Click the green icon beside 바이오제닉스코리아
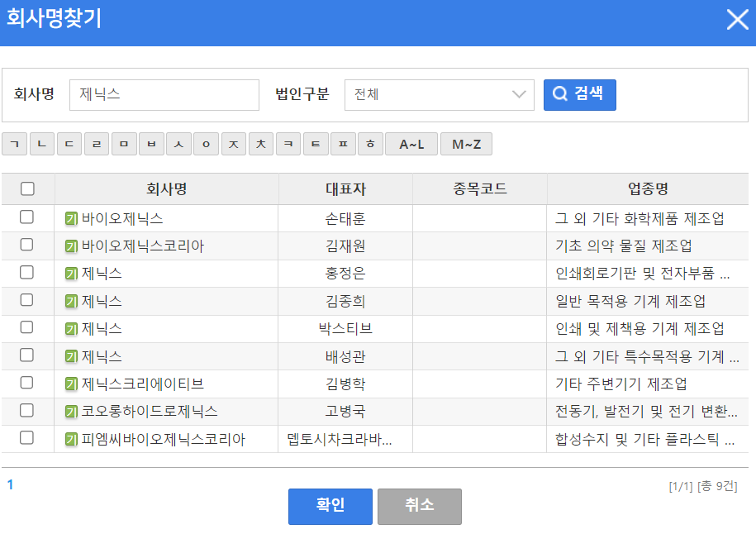The image size is (756, 534). click(x=71, y=246)
